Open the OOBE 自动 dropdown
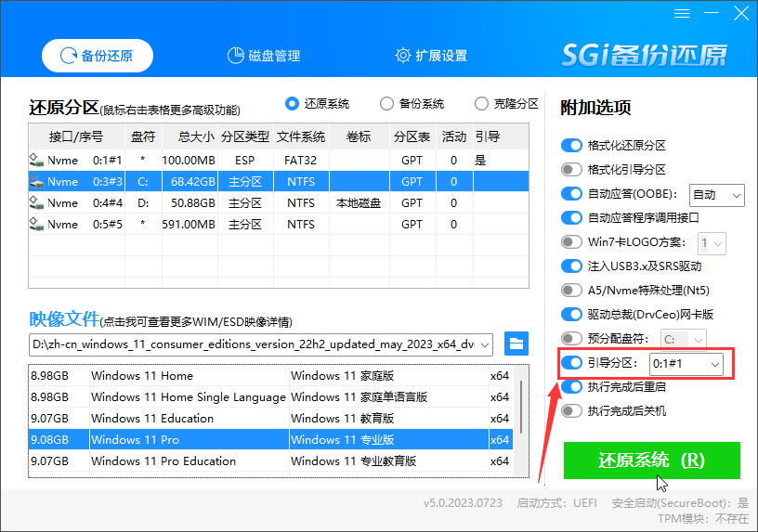The width and height of the screenshot is (758, 532). click(x=716, y=195)
